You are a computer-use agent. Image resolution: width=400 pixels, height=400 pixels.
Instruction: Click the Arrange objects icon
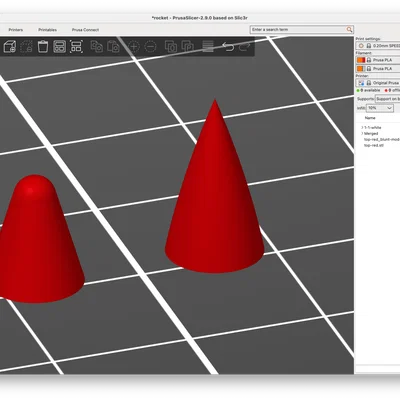coord(60,47)
